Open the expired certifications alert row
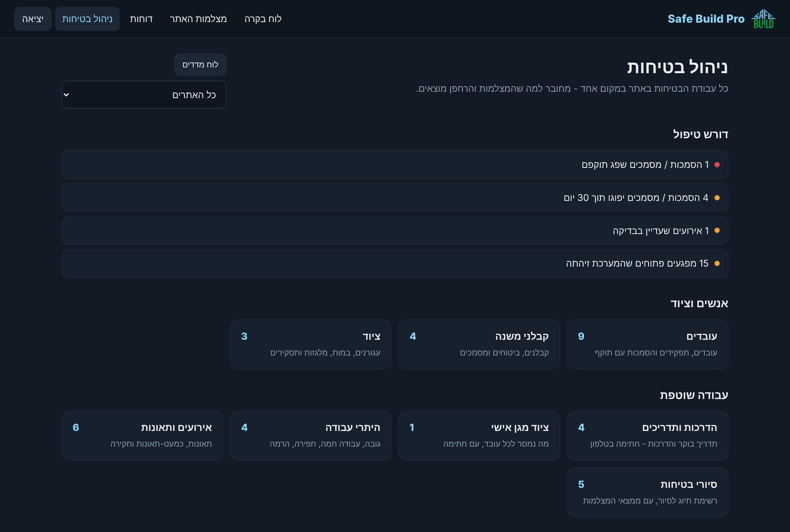 [395, 164]
